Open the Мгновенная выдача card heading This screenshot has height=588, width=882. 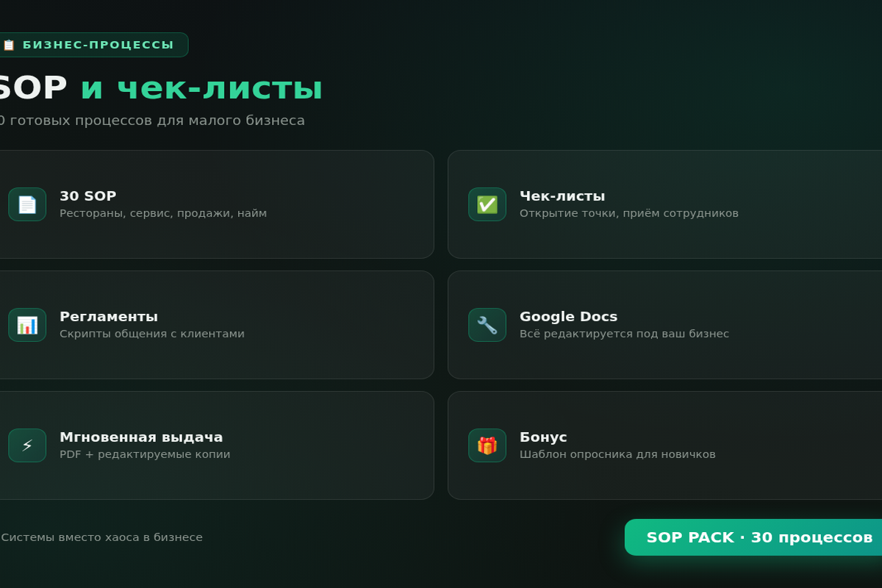(141, 437)
